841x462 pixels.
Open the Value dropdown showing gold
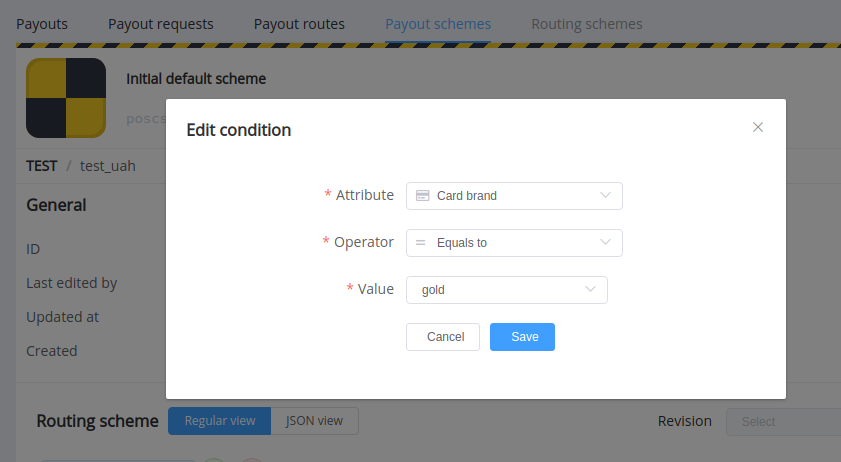click(x=507, y=290)
